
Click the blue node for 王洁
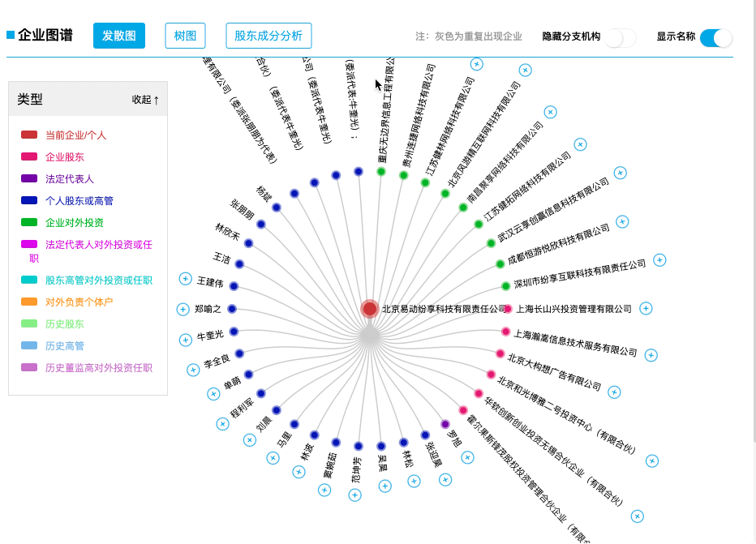coord(239,264)
